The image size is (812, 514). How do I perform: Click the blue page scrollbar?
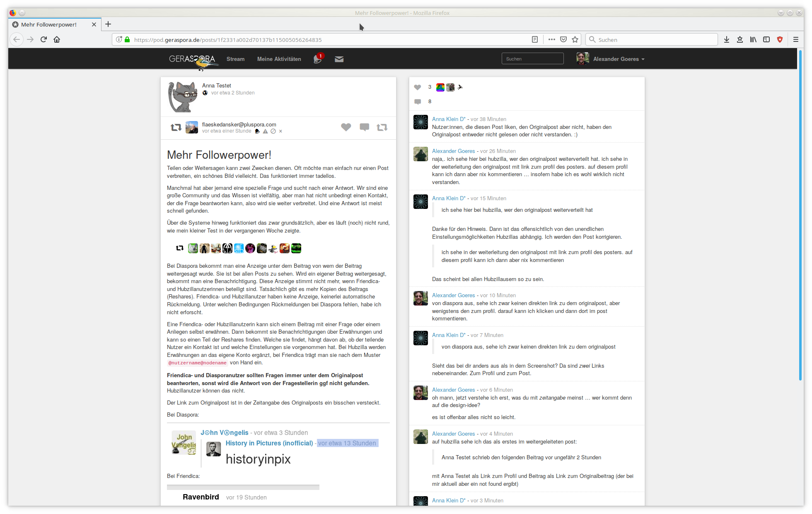click(800, 216)
